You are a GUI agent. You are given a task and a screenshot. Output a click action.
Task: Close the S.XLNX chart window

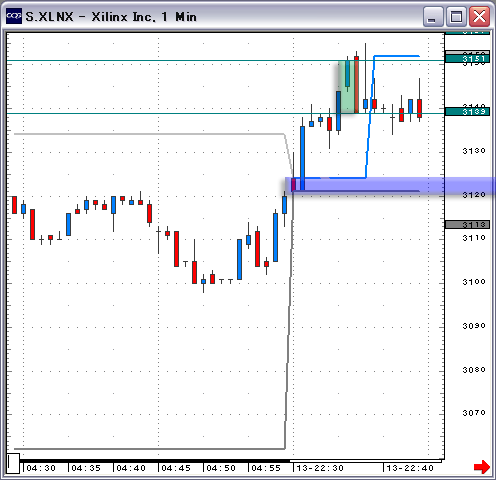[x=479, y=17]
